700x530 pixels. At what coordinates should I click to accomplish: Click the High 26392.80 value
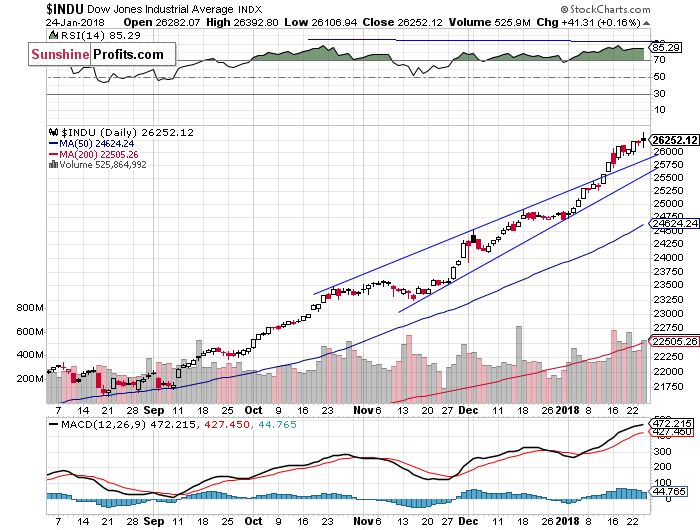click(242, 22)
